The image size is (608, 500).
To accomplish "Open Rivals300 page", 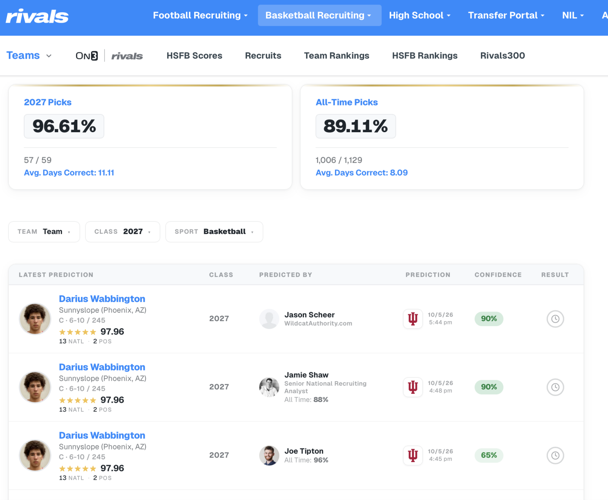I will click(x=503, y=56).
